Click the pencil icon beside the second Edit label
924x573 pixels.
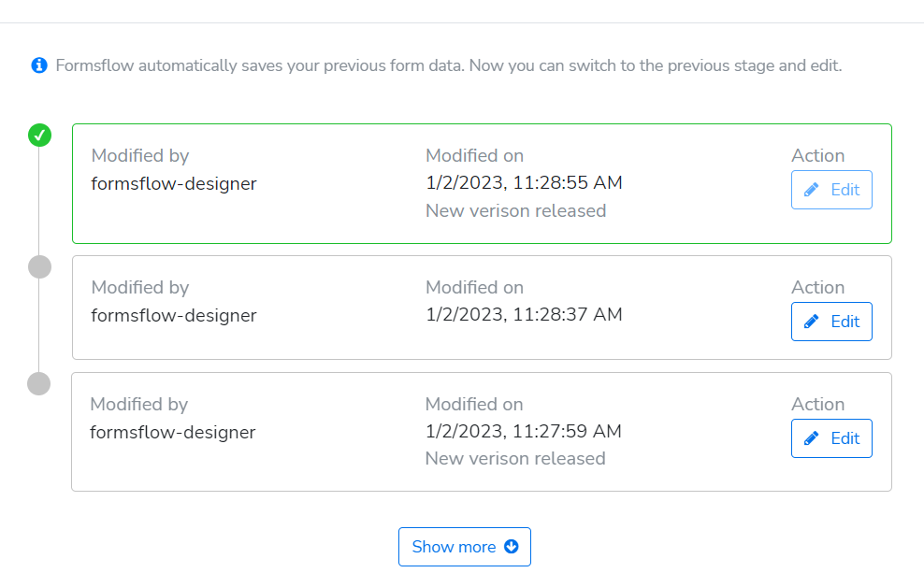810,321
